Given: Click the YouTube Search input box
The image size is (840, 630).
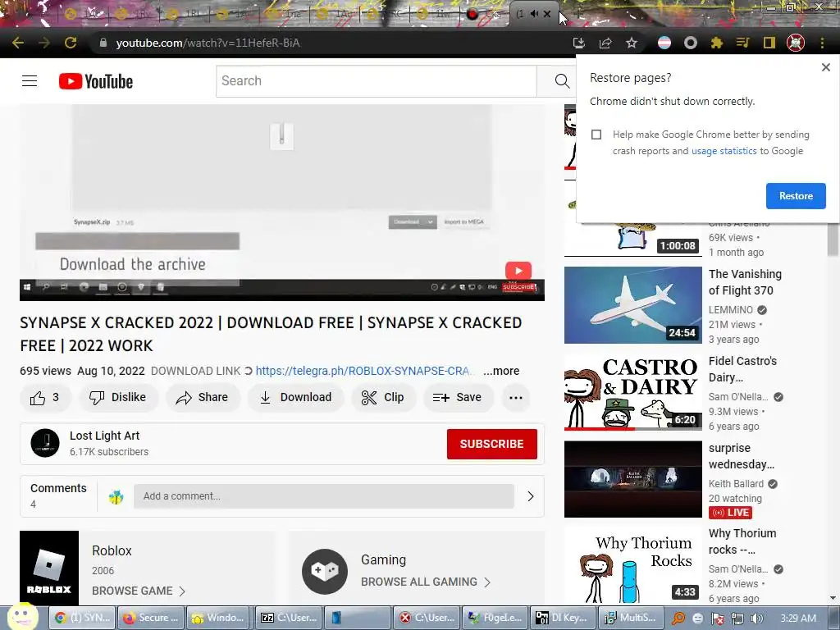Looking at the screenshot, I should click(376, 81).
